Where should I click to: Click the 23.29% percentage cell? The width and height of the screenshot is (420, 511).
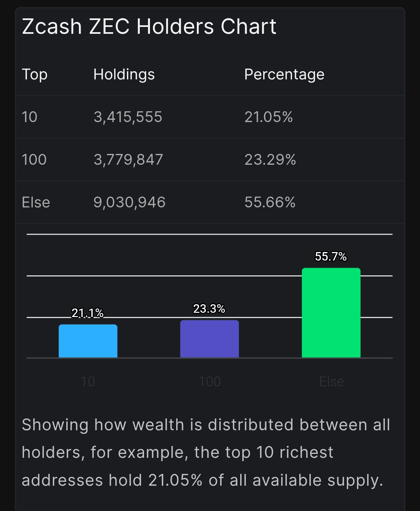[270, 160]
